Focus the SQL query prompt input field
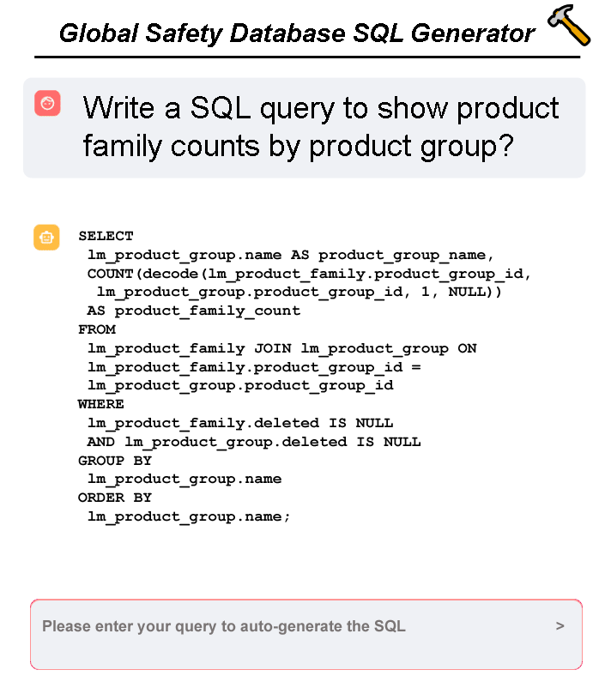The image size is (605, 700). [x=292, y=627]
